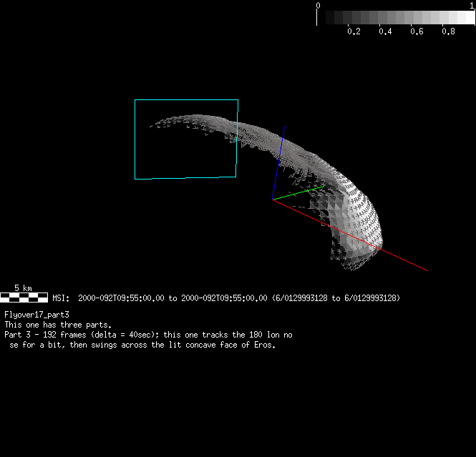This screenshot has height=457, width=476.
Task: Click the 'swings across the lit concave face' line
Action: pyautogui.click(x=142, y=345)
